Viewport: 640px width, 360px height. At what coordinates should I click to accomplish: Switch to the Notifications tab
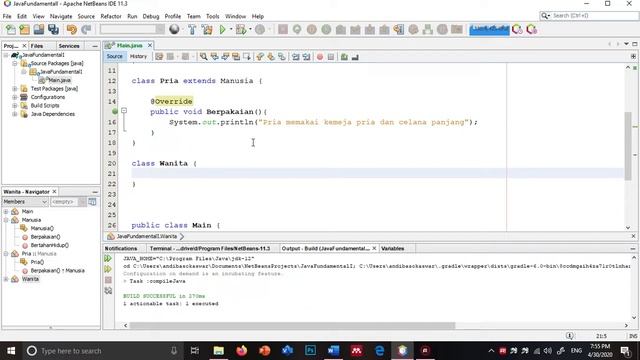pos(121,248)
